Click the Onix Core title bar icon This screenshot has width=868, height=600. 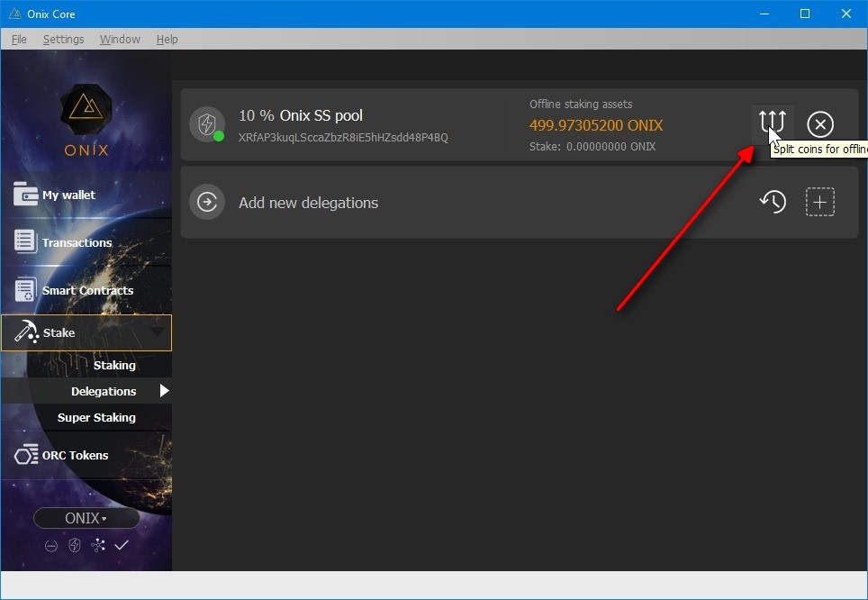tap(15, 14)
